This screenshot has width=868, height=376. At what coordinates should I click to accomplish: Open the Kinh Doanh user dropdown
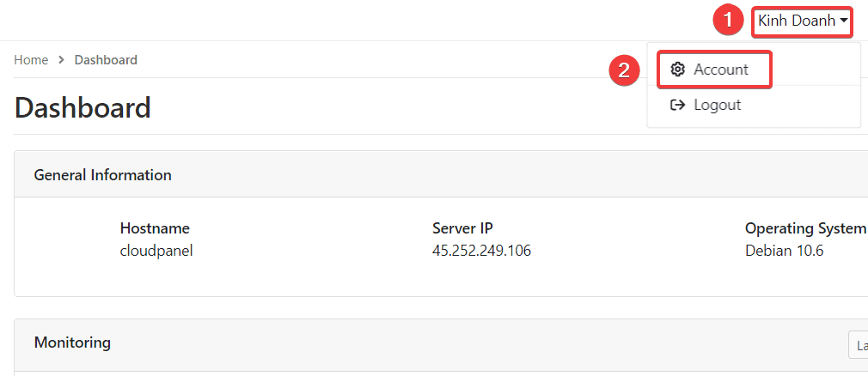[x=802, y=21]
